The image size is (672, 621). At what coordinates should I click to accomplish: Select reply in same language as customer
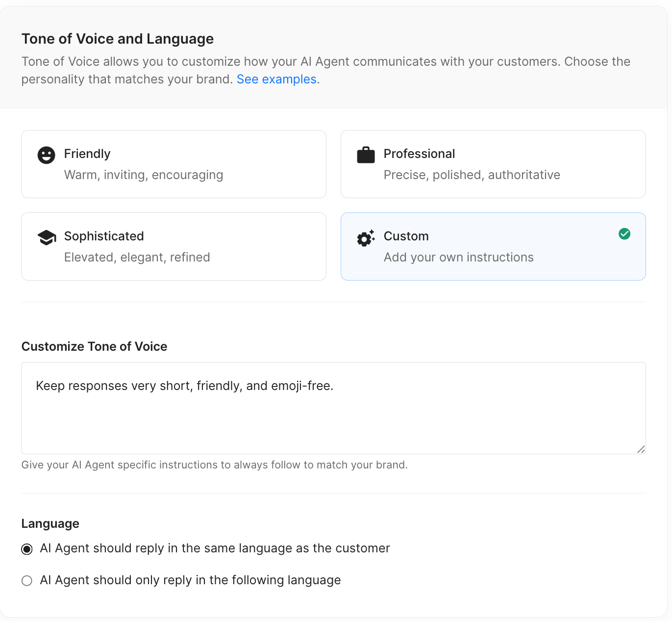26,549
